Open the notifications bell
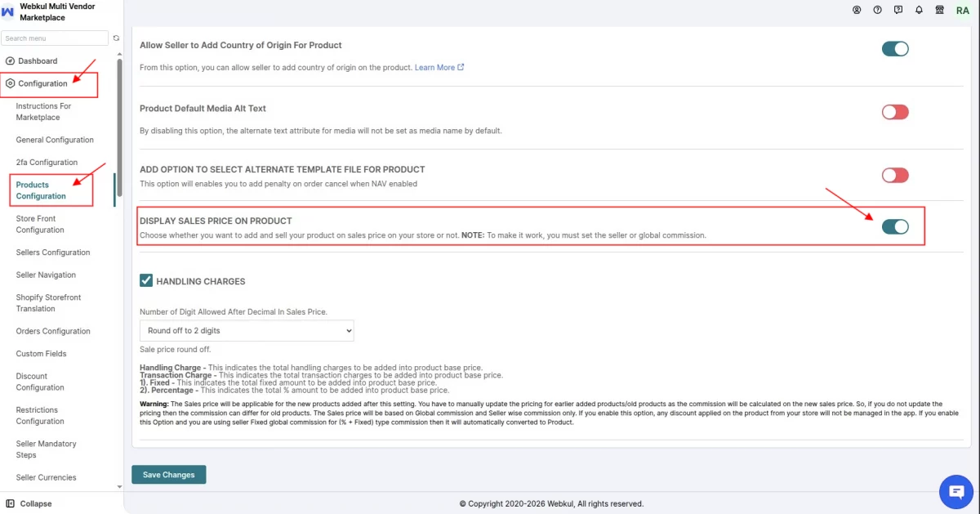Screen dimensions: 980x514 tap(920, 10)
